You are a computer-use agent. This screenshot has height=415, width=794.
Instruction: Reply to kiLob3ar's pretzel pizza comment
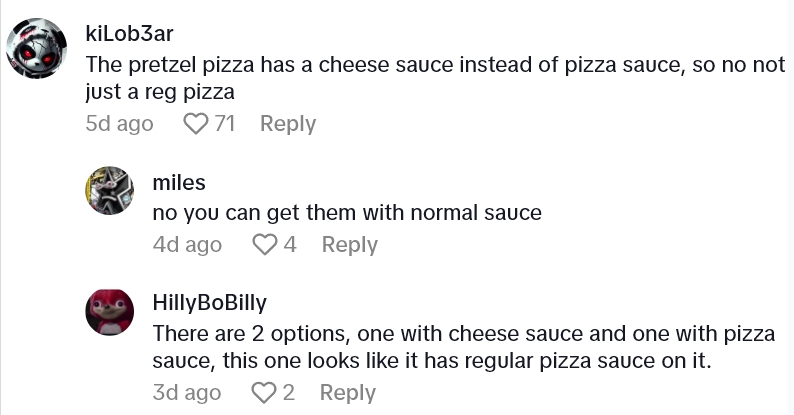click(288, 124)
